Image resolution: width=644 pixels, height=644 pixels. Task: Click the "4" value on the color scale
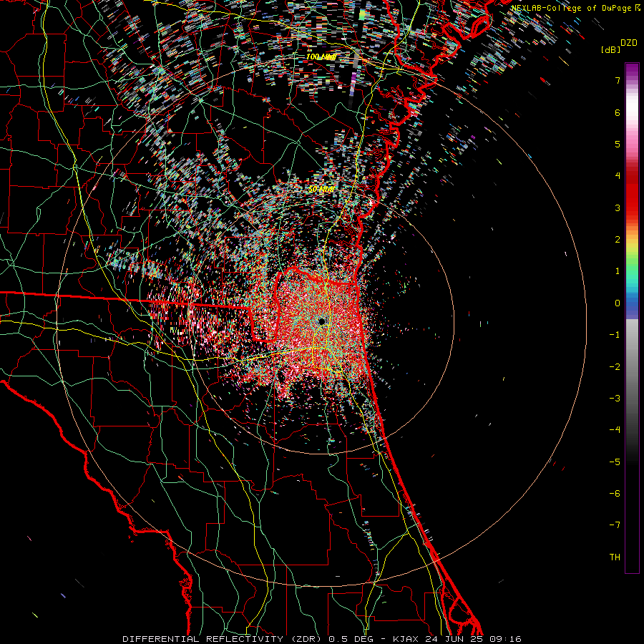pyautogui.click(x=618, y=176)
